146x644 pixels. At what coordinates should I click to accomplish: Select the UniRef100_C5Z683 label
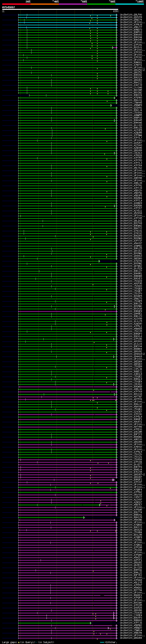[x=131, y=286]
